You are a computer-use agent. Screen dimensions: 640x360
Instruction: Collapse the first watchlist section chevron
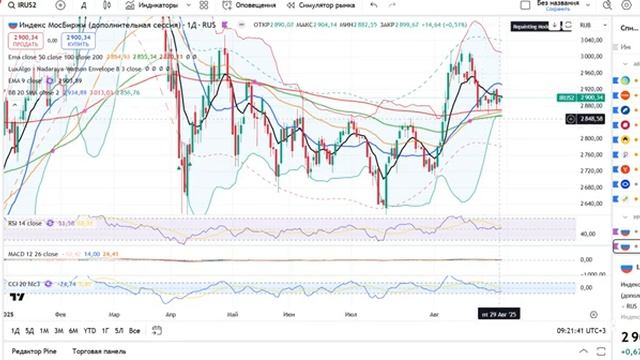(625, 64)
